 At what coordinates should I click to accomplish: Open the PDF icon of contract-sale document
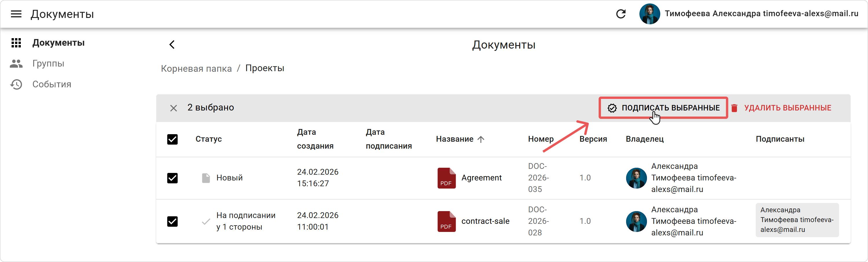446,221
